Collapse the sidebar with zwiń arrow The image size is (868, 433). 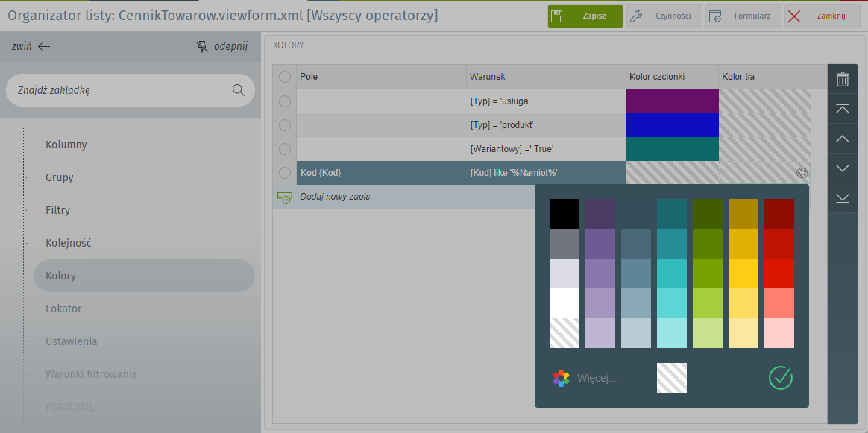[x=31, y=46]
